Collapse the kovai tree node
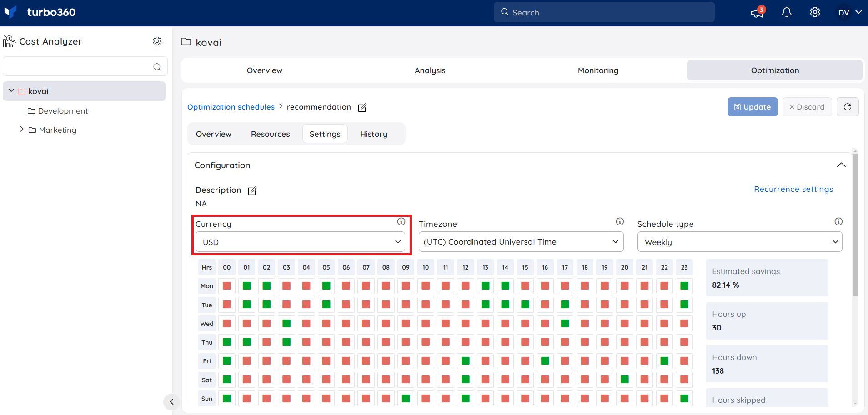Viewport: 868px width, 415px height. tap(11, 91)
